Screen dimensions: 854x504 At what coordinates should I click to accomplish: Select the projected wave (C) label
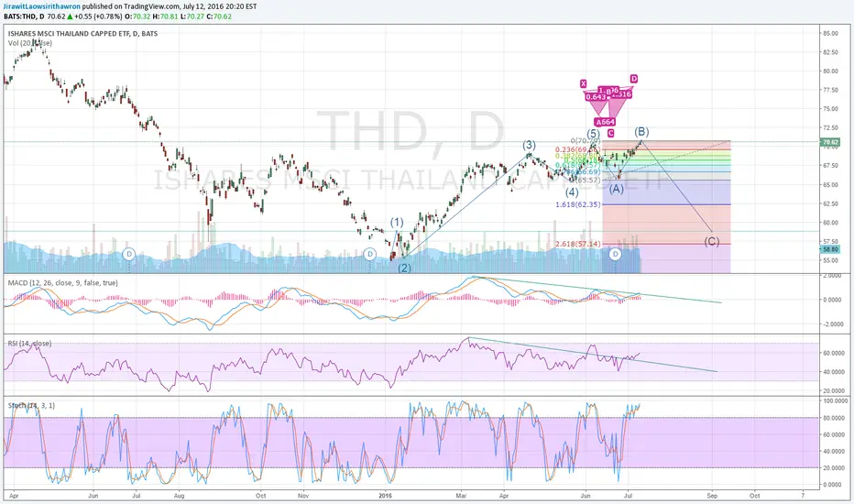pos(711,241)
